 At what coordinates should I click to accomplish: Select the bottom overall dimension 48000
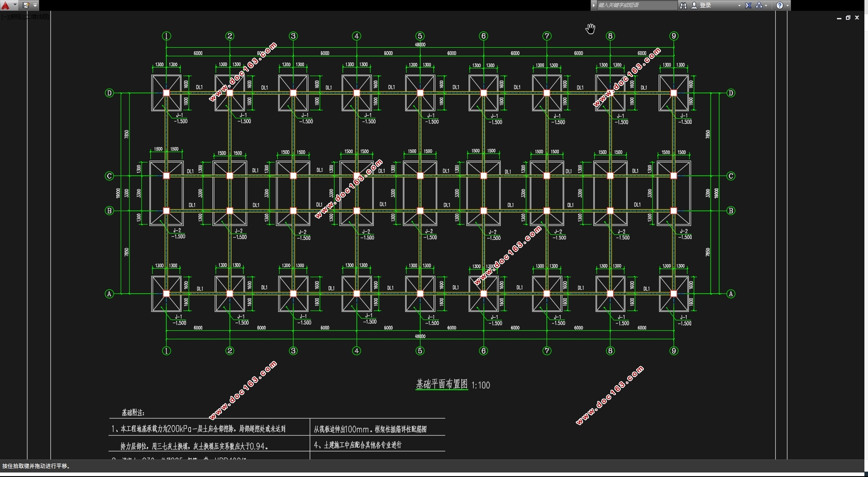click(420, 336)
